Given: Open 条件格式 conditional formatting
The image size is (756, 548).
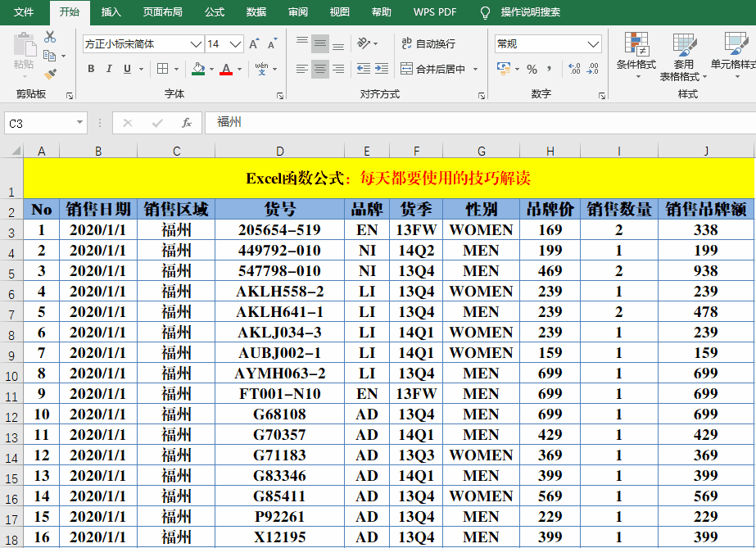Looking at the screenshot, I should 636,56.
